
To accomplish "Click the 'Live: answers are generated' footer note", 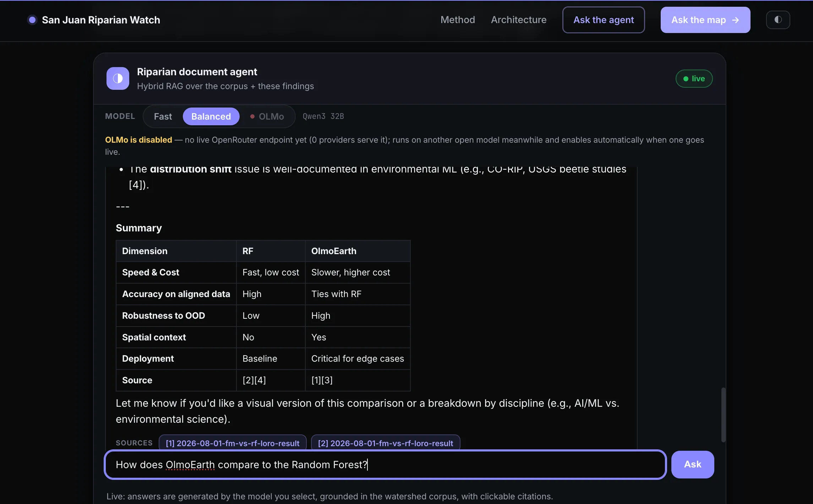I will click(329, 496).
